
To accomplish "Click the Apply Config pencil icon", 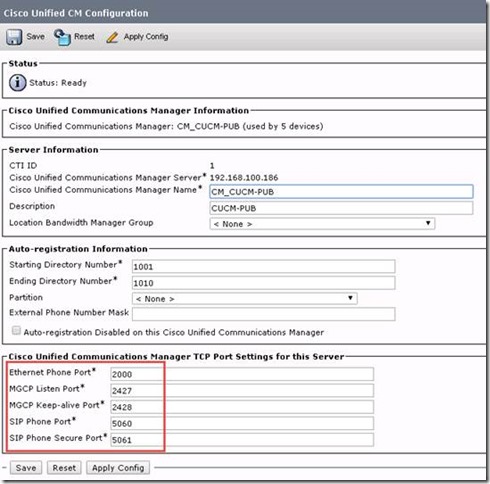I will pos(112,37).
